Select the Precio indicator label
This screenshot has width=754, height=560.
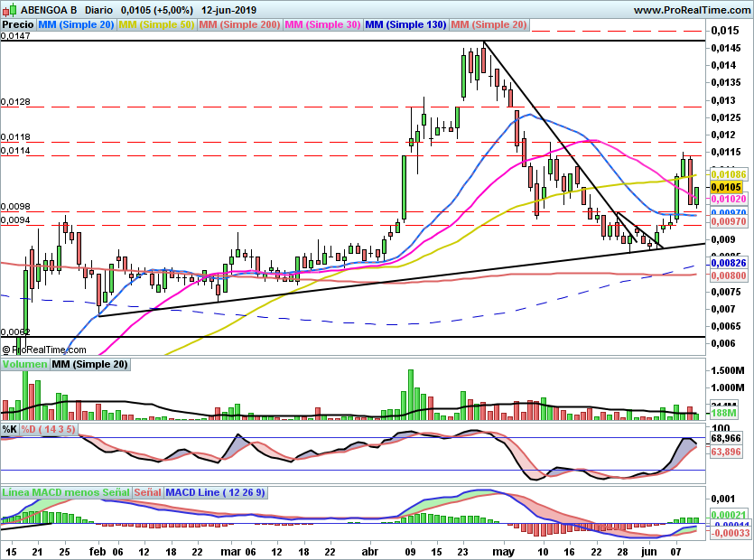coord(18,24)
